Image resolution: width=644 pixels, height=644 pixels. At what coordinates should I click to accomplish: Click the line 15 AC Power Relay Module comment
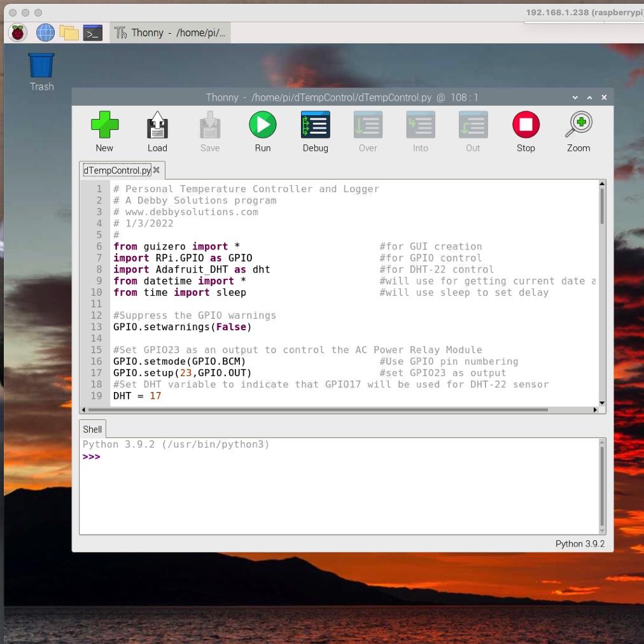coord(298,350)
